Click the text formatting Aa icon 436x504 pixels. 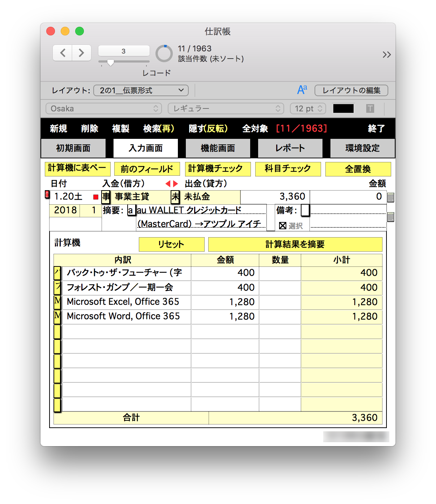(x=302, y=90)
